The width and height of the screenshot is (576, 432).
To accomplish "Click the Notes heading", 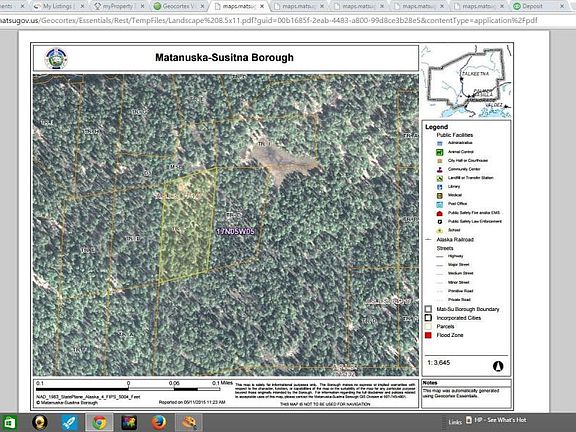I will click(x=430, y=383).
